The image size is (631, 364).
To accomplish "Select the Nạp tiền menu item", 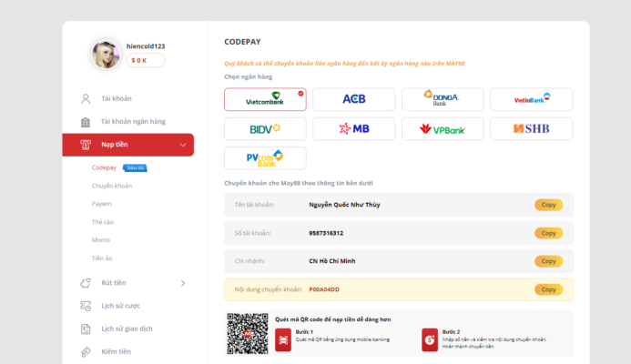I will tap(128, 145).
